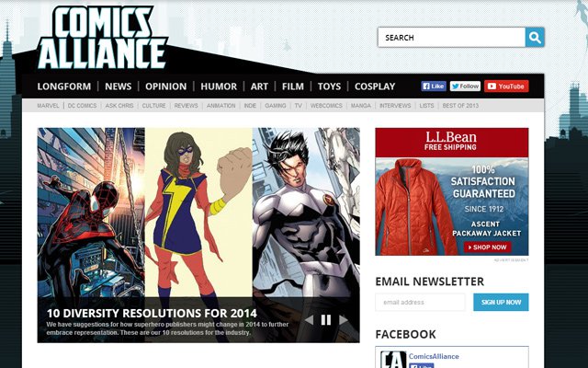Click the search magnifier icon button
This screenshot has width=588, height=368.
[x=535, y=37]
